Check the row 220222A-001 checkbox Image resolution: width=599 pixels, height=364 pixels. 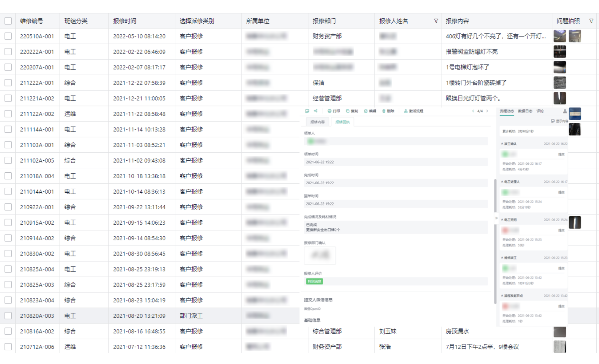click(x=8, y=52)
